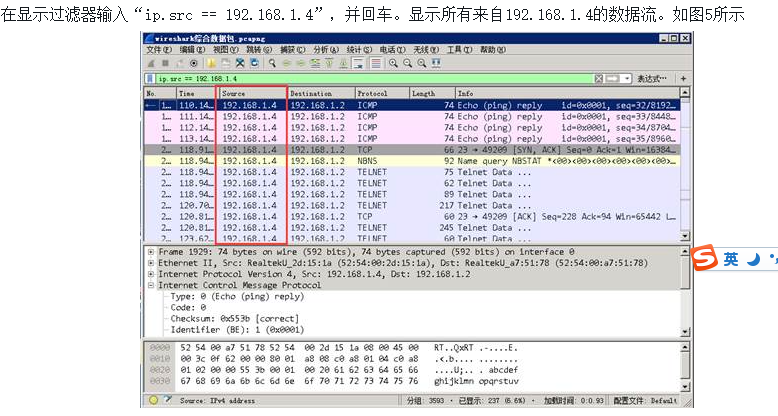Expand the Ethernet II details node
Image resolution: width=778 pixels, height=416 pixels.
(151, 263)
